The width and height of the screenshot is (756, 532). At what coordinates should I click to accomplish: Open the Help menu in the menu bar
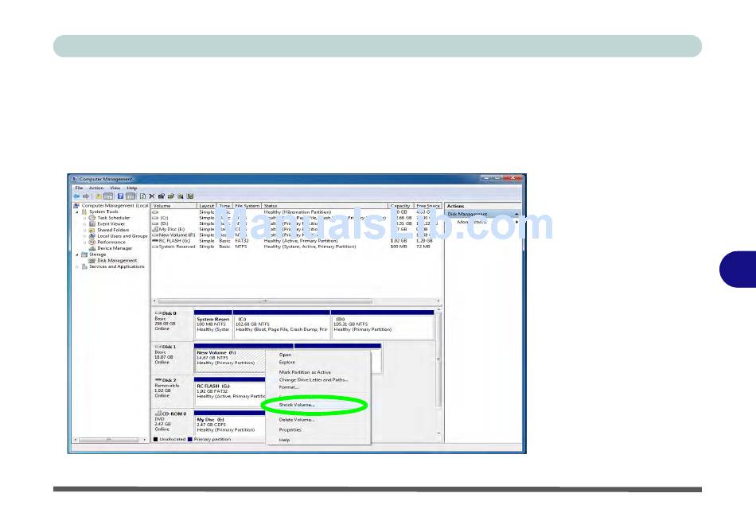pos(132,188)
